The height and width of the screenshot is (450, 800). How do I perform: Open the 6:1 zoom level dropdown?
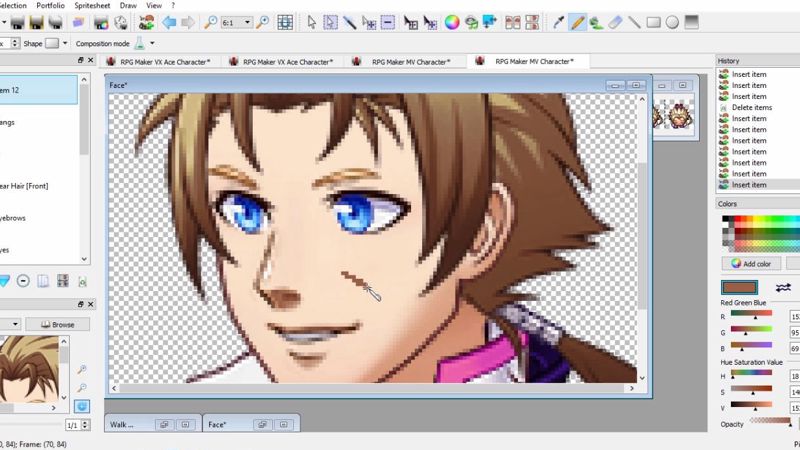pos(247,22)
